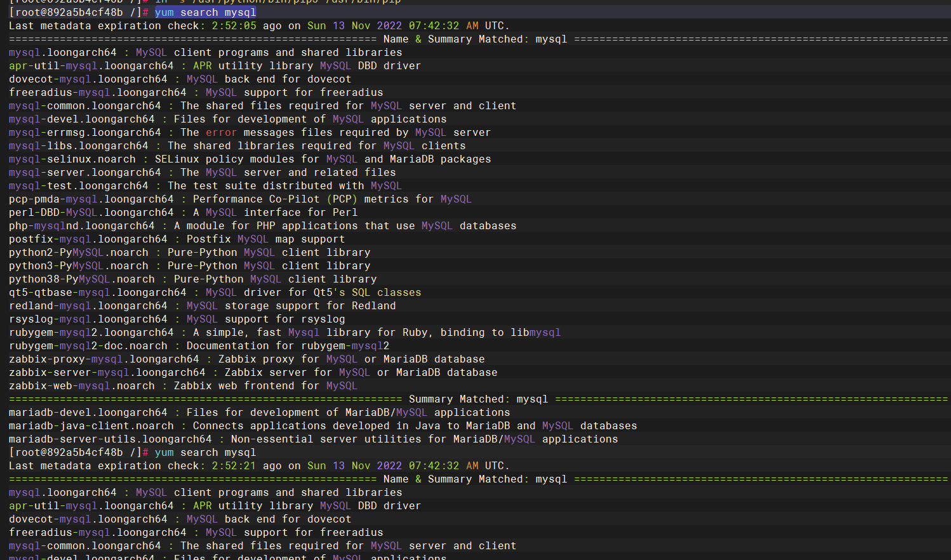The height and width of the screenshot is (560, 951).
Task: Click the 'Summary Matched: mysql' section header
Action: 479,399
